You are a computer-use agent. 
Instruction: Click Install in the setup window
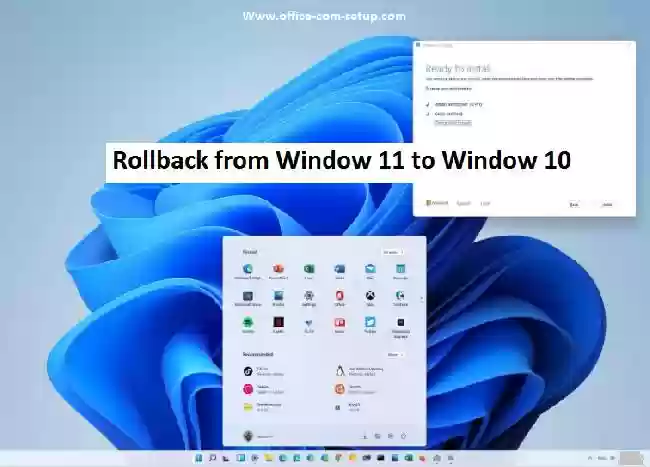[x=608, y=204]
